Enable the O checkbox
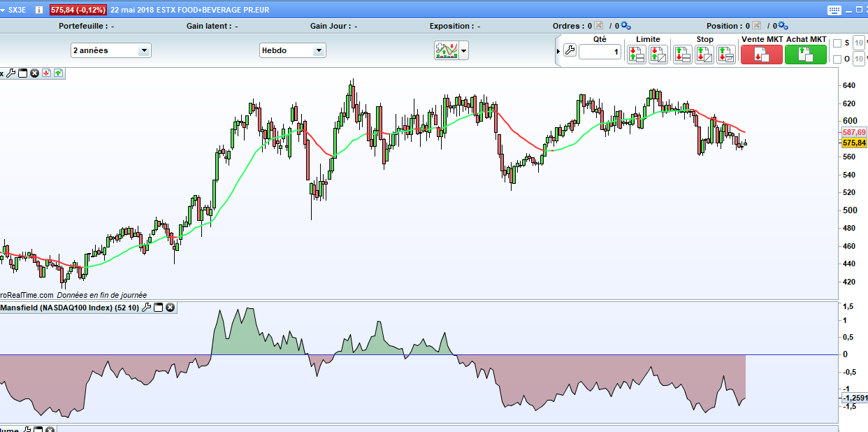This screenshot has height=432, width=868. point(837,59)
